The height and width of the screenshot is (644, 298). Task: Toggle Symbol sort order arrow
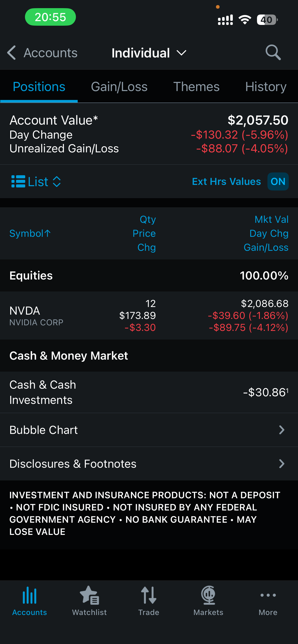(48, 233)
